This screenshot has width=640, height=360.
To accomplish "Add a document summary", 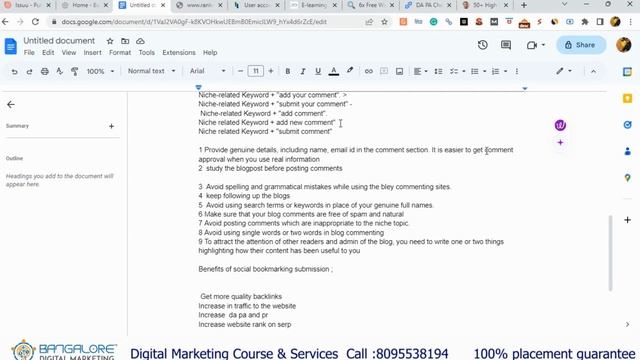I will [111, 126].
